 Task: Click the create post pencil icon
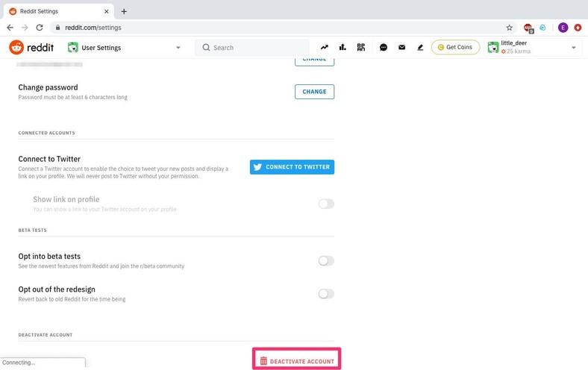point(420,47)
